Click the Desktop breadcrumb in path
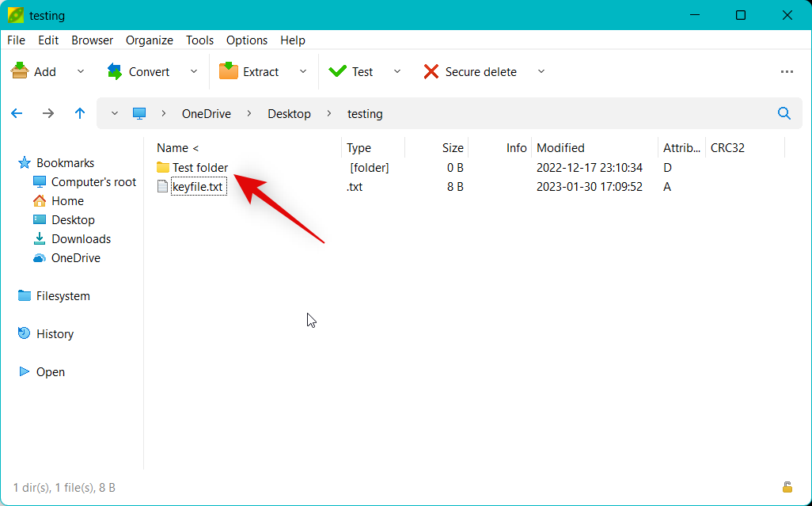This screenshot has height=506, width=812. point(289,113)
